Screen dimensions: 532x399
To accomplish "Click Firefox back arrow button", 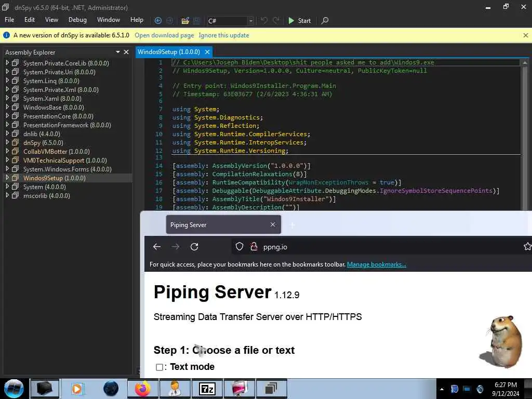I will (157, 247).
